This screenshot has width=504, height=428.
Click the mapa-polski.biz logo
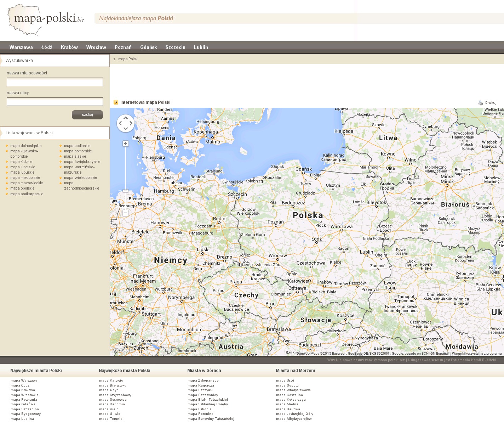point(46,19)
